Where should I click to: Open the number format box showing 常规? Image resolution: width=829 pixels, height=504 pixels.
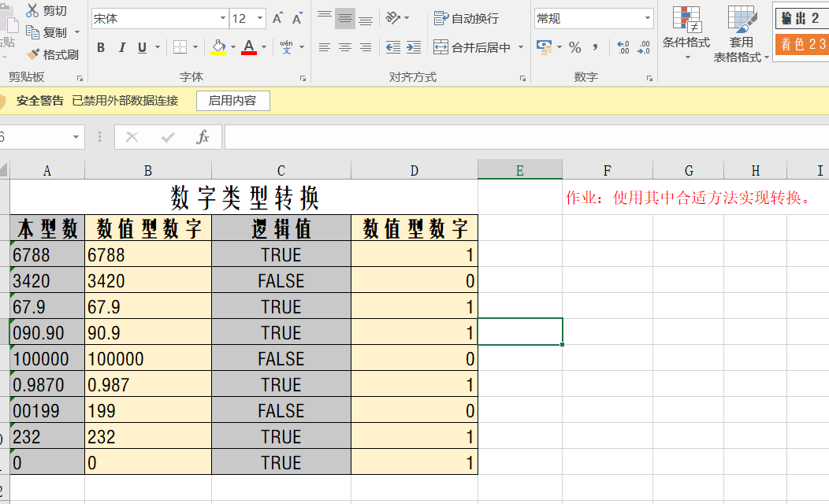click(x=593, y=19)
